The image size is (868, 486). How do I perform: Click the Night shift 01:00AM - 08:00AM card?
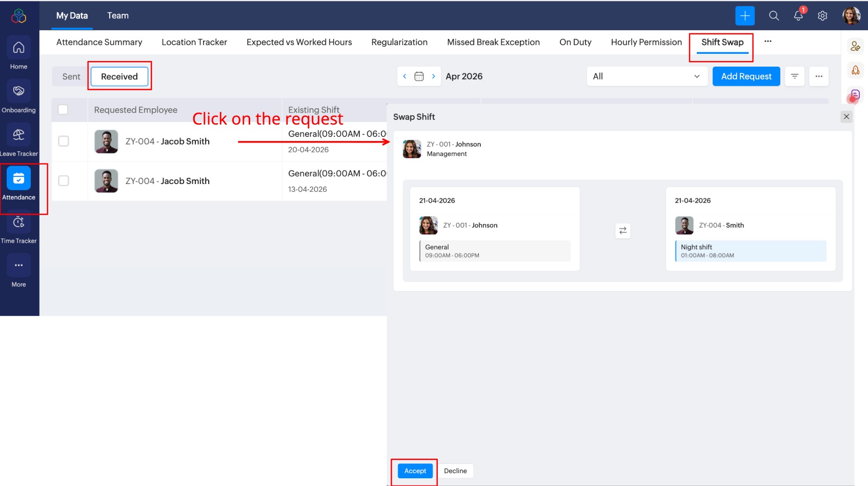tap(751, 251)
